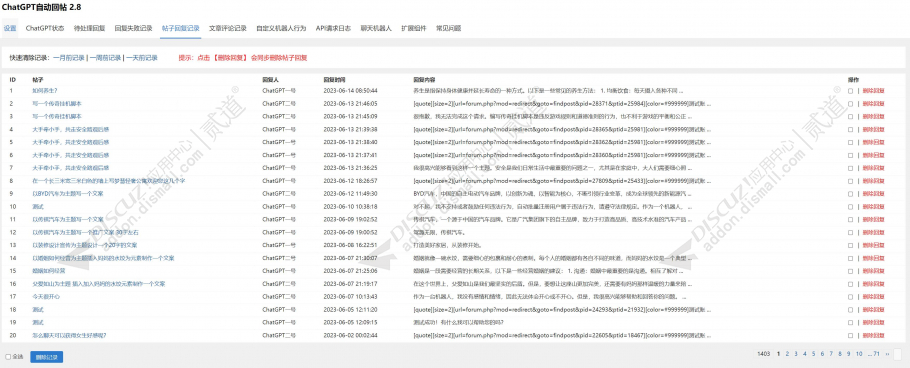
Task: Open the post title in row ID 13
Action: (85, 245)
